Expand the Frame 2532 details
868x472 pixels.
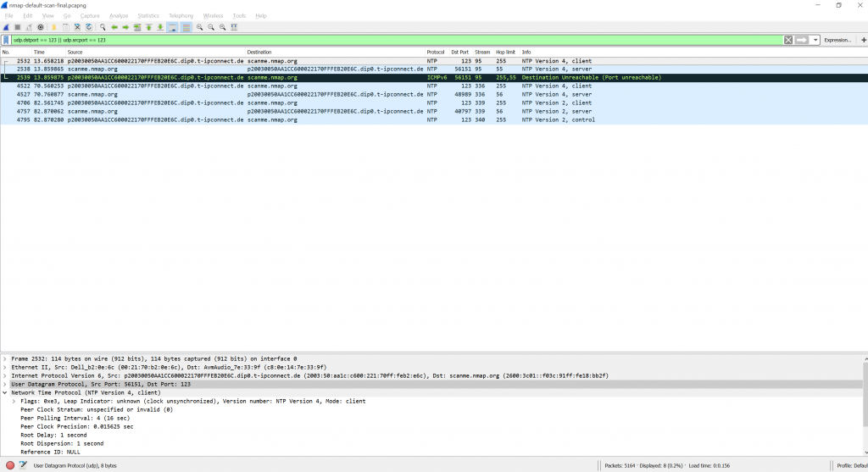point(5,358)
